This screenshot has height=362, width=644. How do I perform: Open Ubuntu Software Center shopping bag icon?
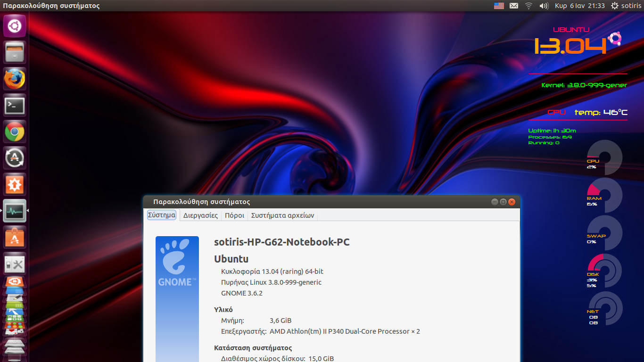pos(15,238)
